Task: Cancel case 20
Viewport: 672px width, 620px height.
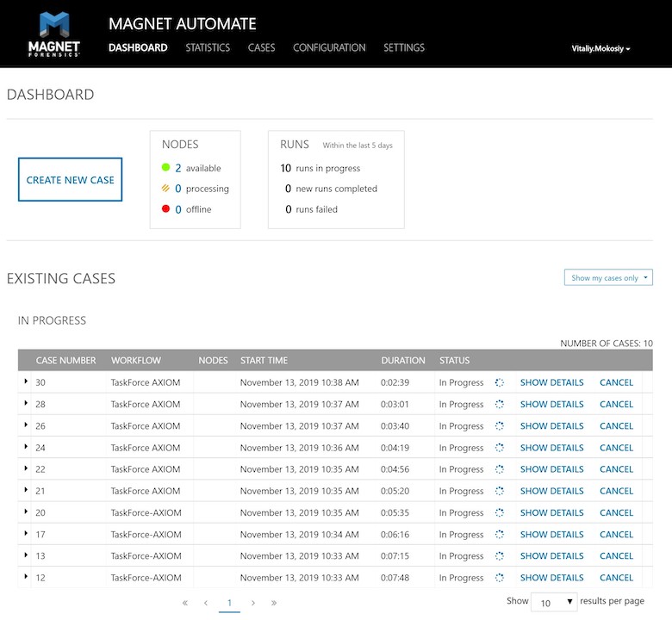Action: pos(616,512)
